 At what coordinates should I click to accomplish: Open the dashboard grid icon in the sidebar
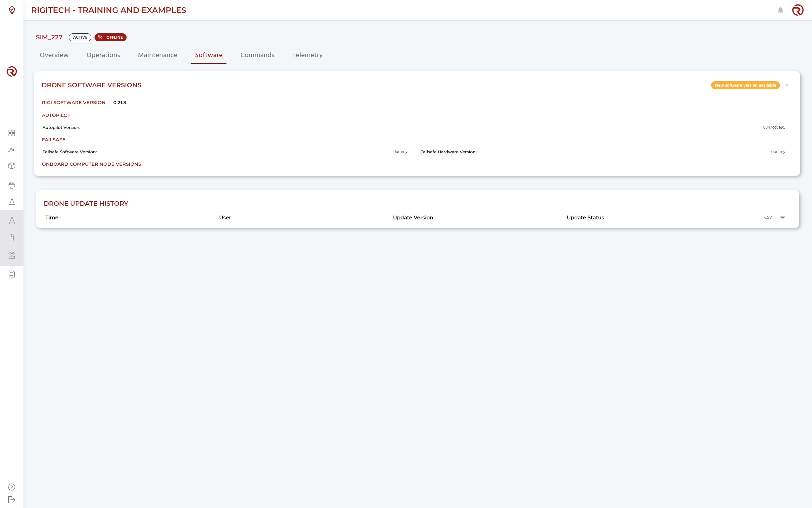(12, 133)
